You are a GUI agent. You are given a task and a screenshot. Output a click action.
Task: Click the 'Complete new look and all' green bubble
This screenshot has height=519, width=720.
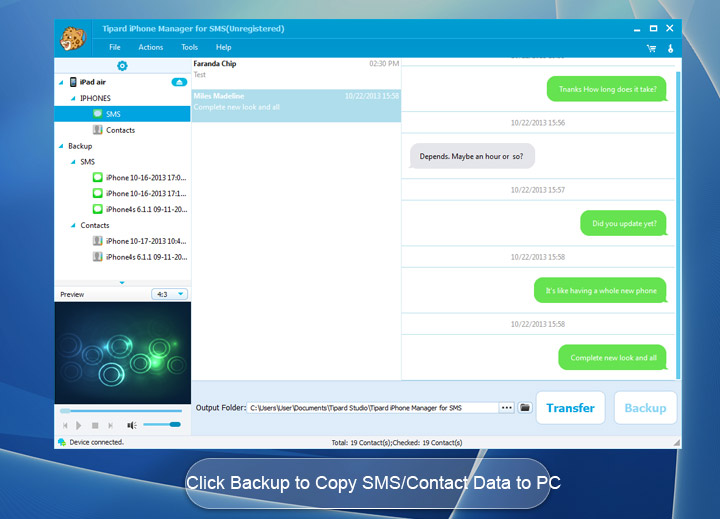(x=613, y=357)
